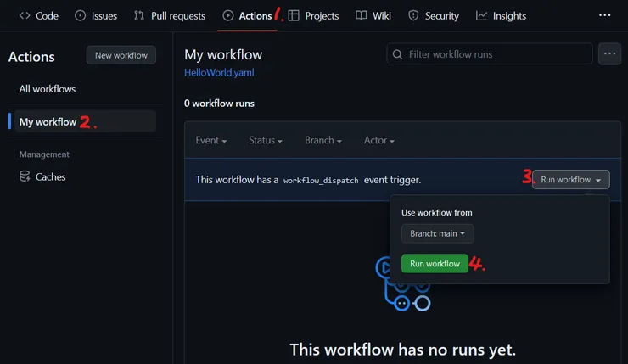Viewport: 628px width, 364px height.
Task: Open the Code tab
Action: 39,15
